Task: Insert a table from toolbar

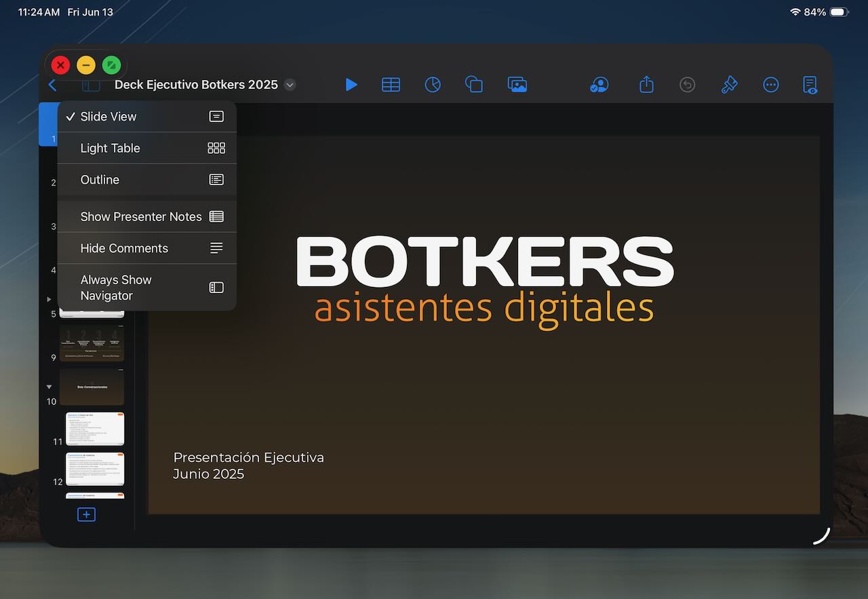Action: (x=391, y=85)
